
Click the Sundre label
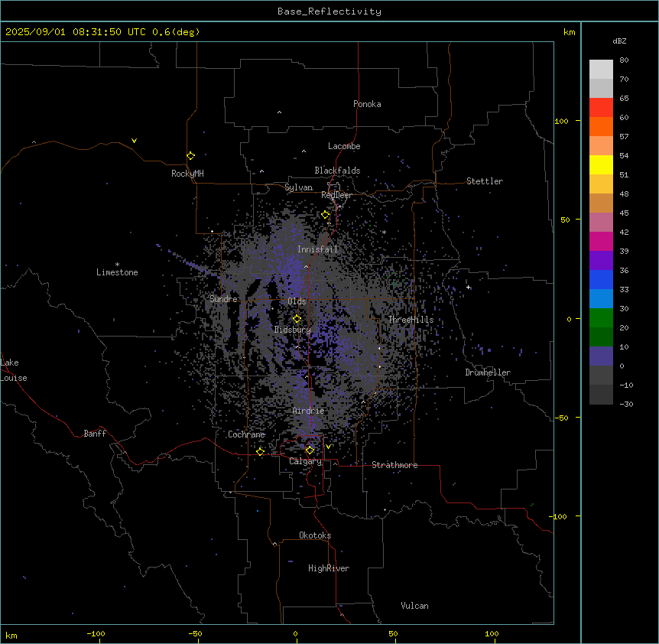pos(223,299)
